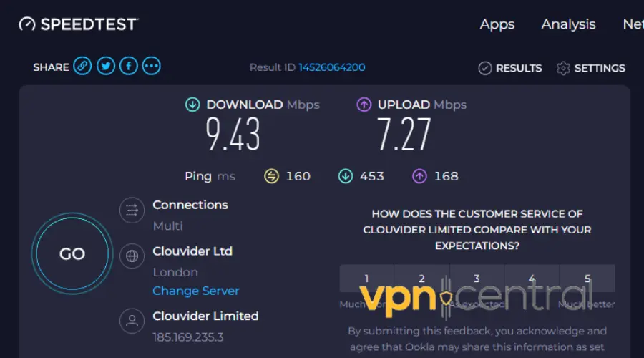The height and width of the screenshot is (358, 644).
Task: Click the Speedtest logo
Action: (x=79, y=24)
